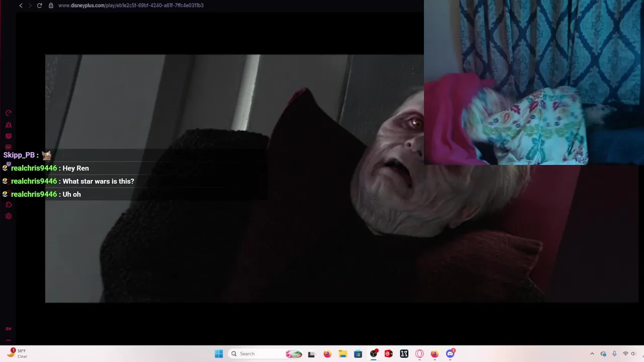Open browser settings hexagon sidebar icon
The image size is (644, 362).
click(9, 216)
